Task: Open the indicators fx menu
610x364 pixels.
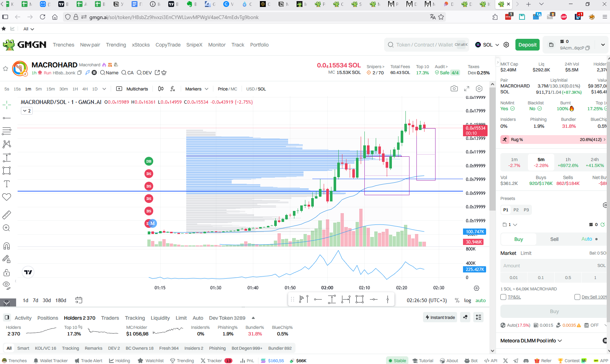Action: (x=173, y=89)
